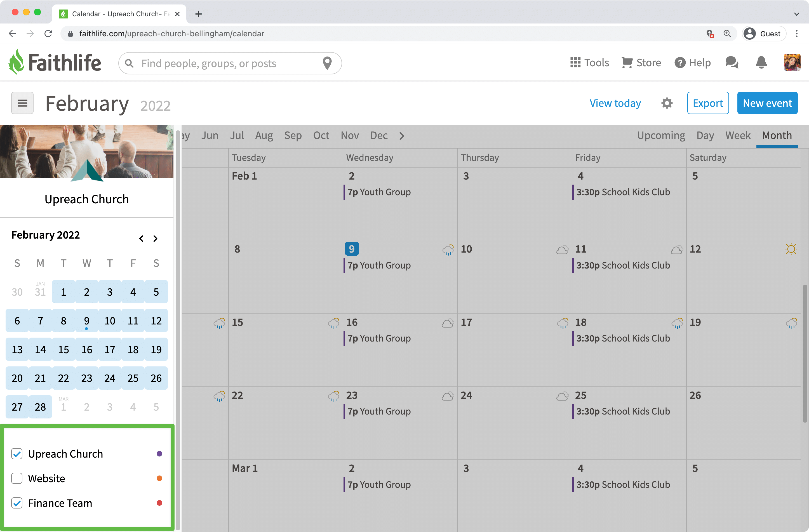809x532 pixels.
Task: Open 7p Youth Group event on February 9
Action: [x=379, y=265]
